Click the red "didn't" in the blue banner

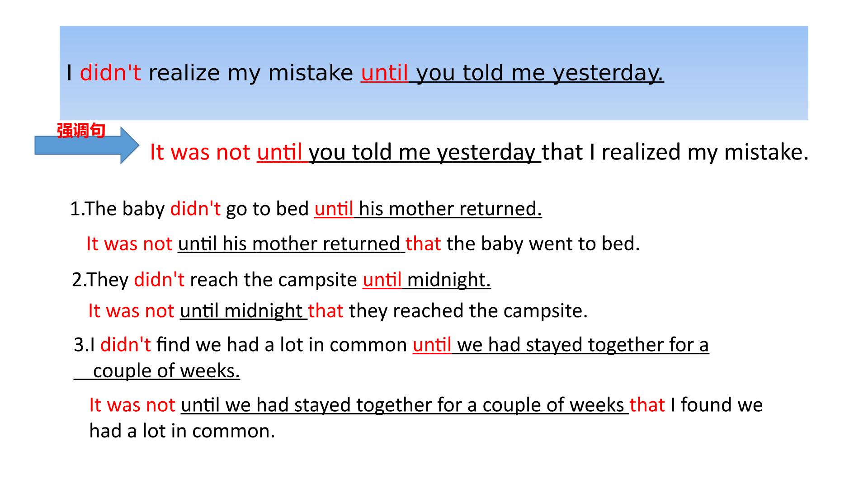pos(110,73)
